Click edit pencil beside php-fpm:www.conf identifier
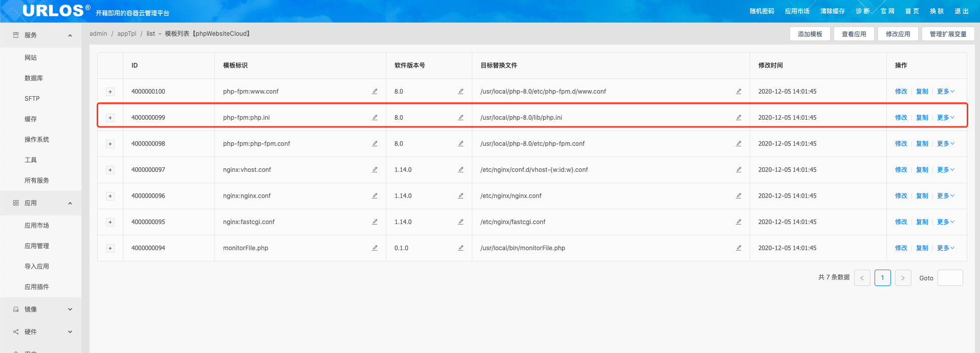 point(375,92)
